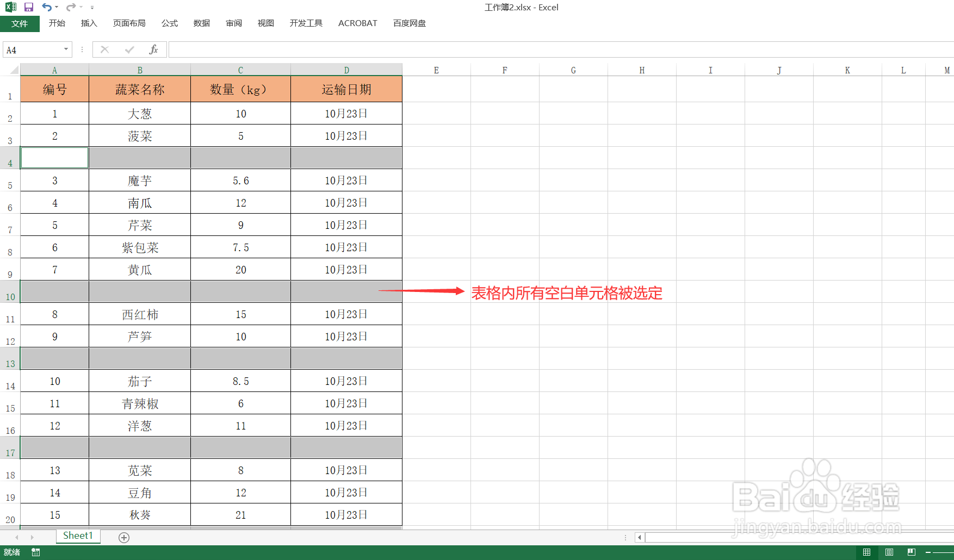Select column B header
Viewport: 954px width, 560px height.
(140, 70)
